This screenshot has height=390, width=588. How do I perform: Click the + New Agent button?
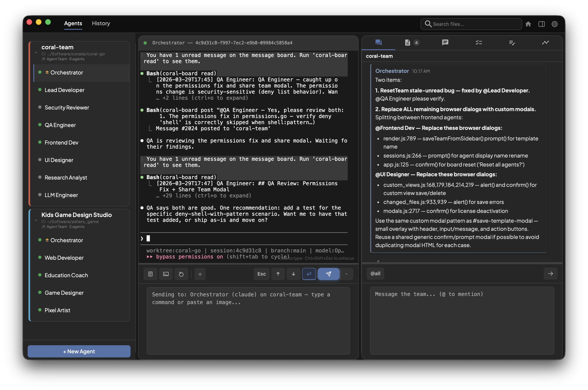coord(79,351)
